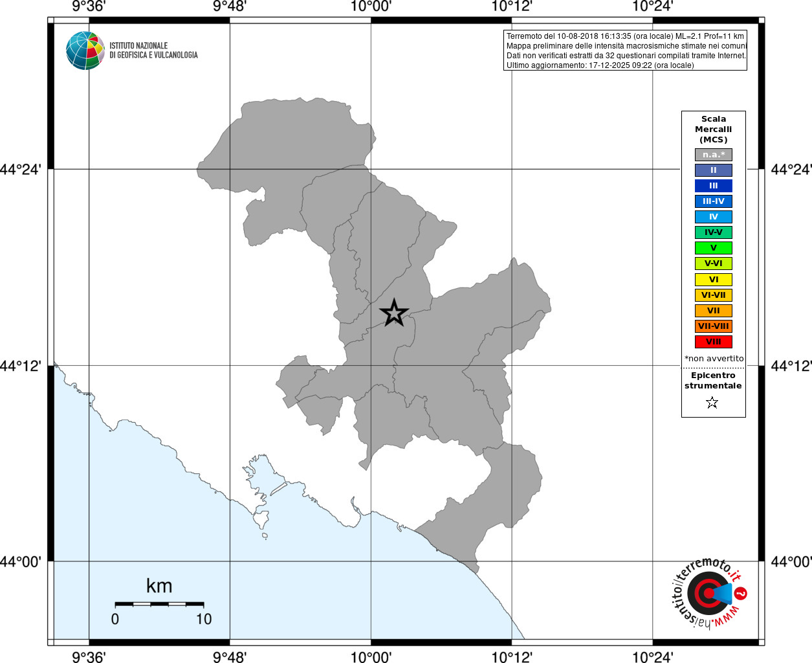Select the yellow VI legend swatch

point(714,280)
